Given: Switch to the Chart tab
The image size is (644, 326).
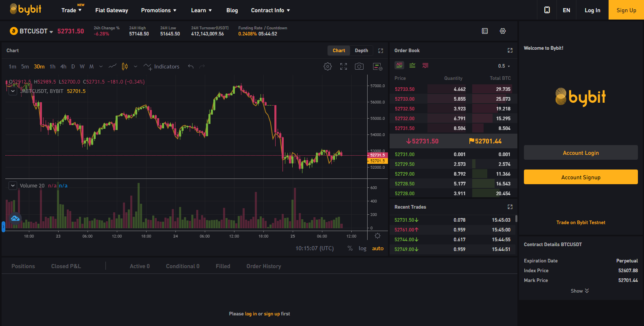Looking at the screenshot, I should pyautogui.click(x=339, y=51).
